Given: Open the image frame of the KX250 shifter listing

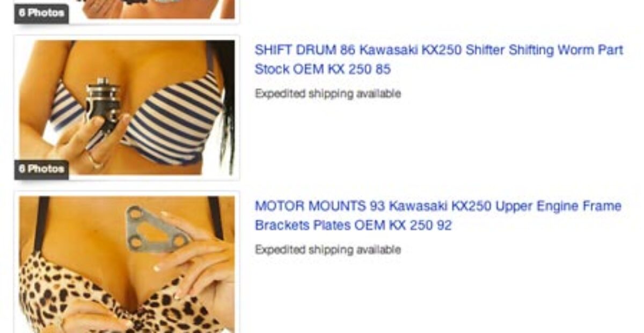Looking at the screenshot, I should (x=127, y=107).
